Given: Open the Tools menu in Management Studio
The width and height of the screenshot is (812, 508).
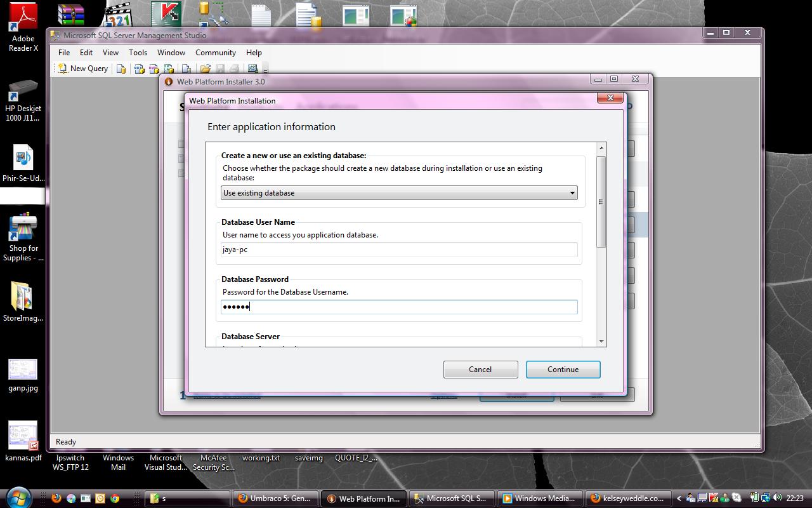Looking at the screenshot, I should click(138, 53).
